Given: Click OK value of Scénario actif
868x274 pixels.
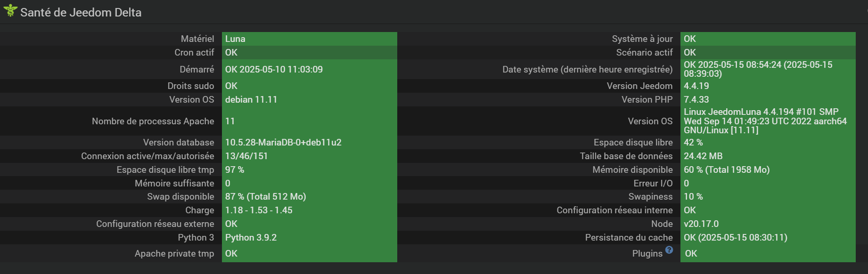Looking at the screenshot, I should pyautogui.click(x=690, y=52).
